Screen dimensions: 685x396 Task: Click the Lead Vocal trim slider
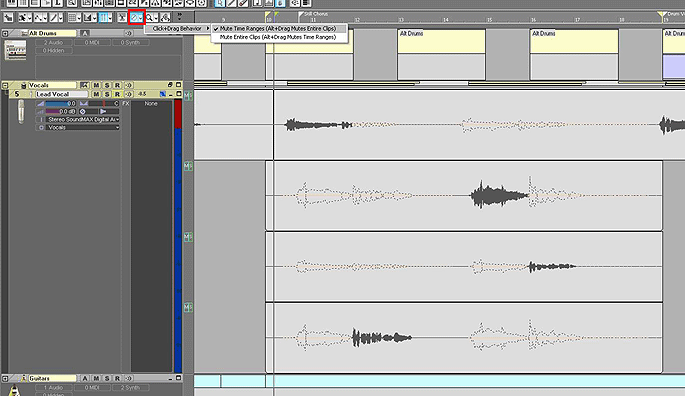point(61,111)
